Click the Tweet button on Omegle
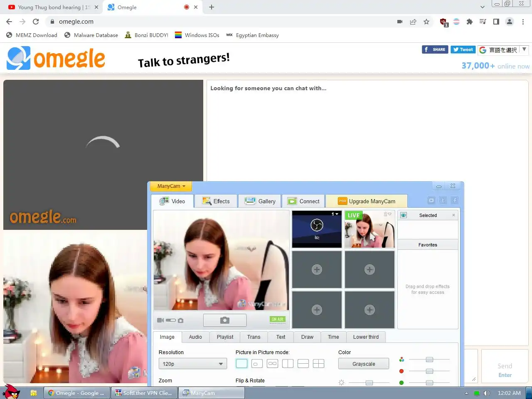The height and width of the screenshot is (399, 532). click(x=463, y=49)
